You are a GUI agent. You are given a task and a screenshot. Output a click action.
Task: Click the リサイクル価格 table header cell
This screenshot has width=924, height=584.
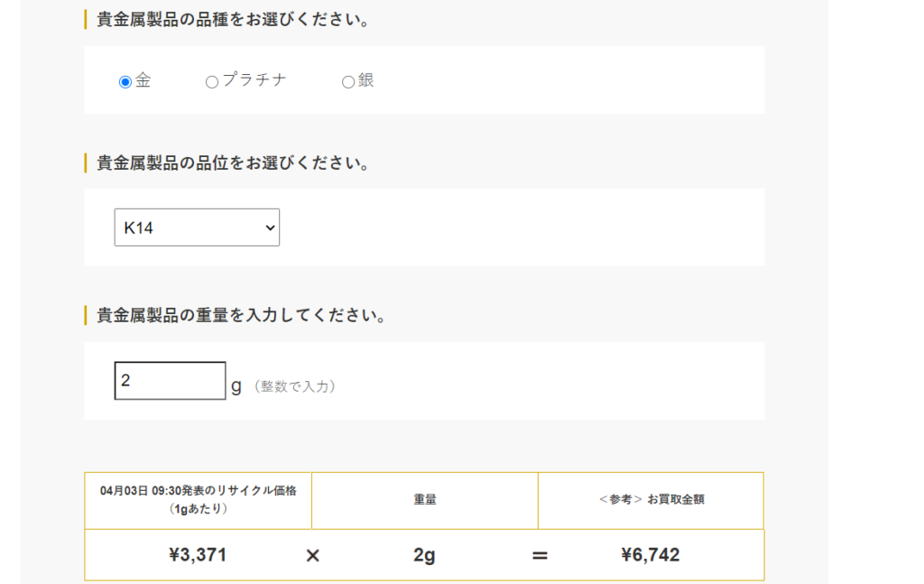coord(199,499)
